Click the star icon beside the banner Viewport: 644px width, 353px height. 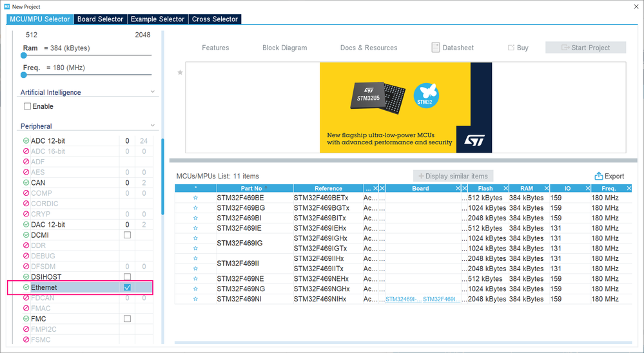180,73
